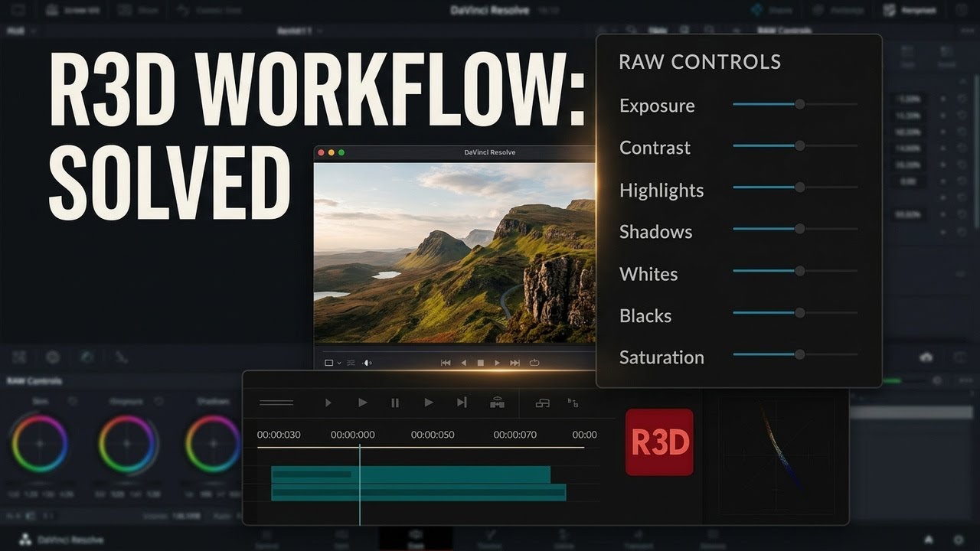980x551 pixels.
Task: Play forward in the viewer transport bar
Action: [497, 363]
